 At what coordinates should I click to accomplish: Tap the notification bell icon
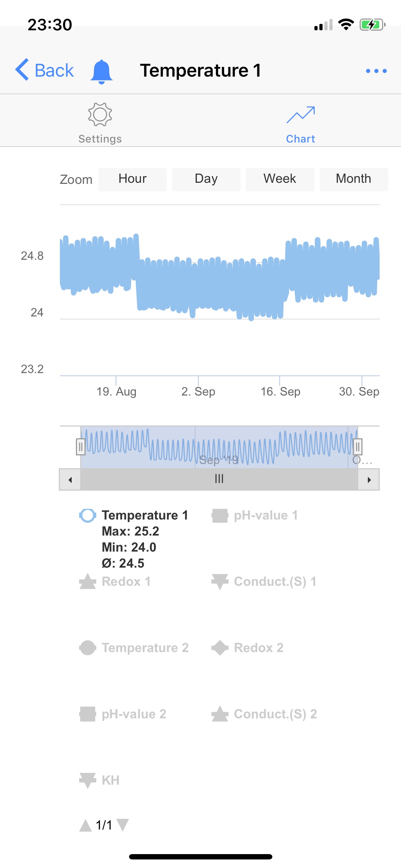pyautogui.click(x=102, y=71)
